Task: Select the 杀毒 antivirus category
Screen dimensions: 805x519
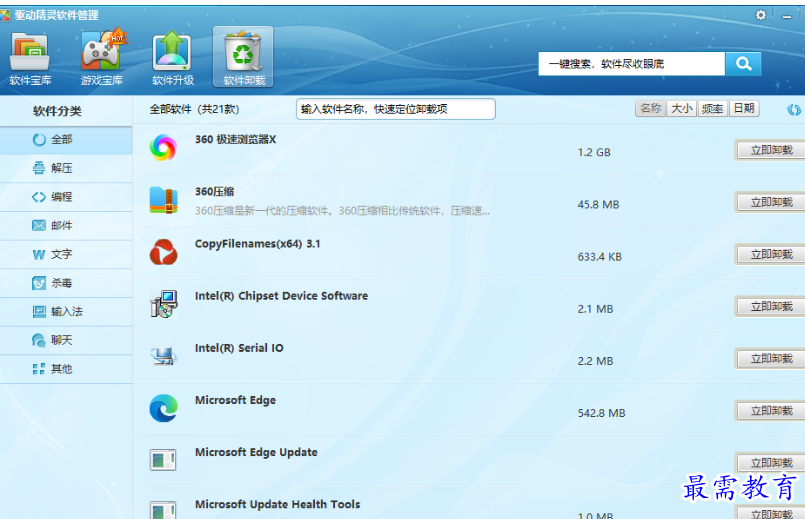Action: tap(66, 283)
